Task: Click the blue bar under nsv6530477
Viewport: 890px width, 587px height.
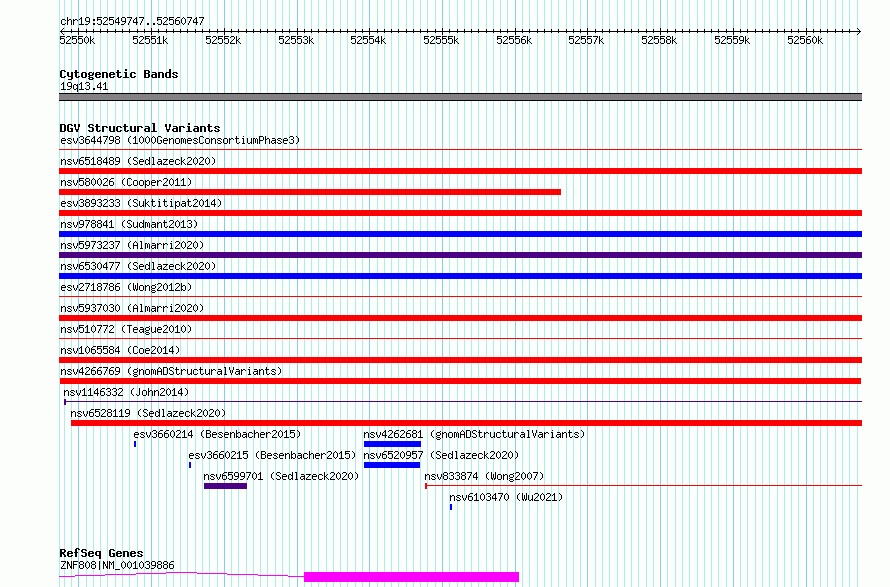Action: click(460, 276)
